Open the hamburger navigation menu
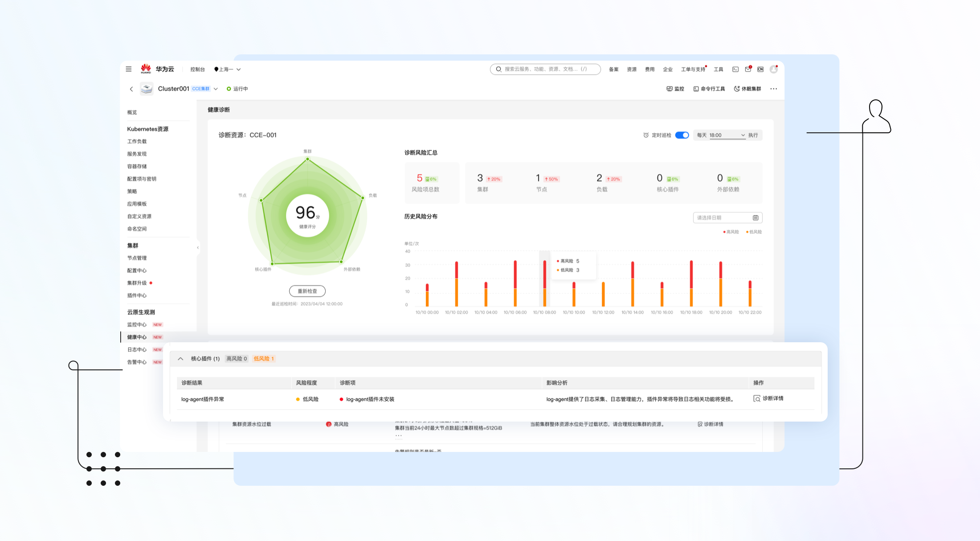 pyautogui.click(x=129, y=69)
